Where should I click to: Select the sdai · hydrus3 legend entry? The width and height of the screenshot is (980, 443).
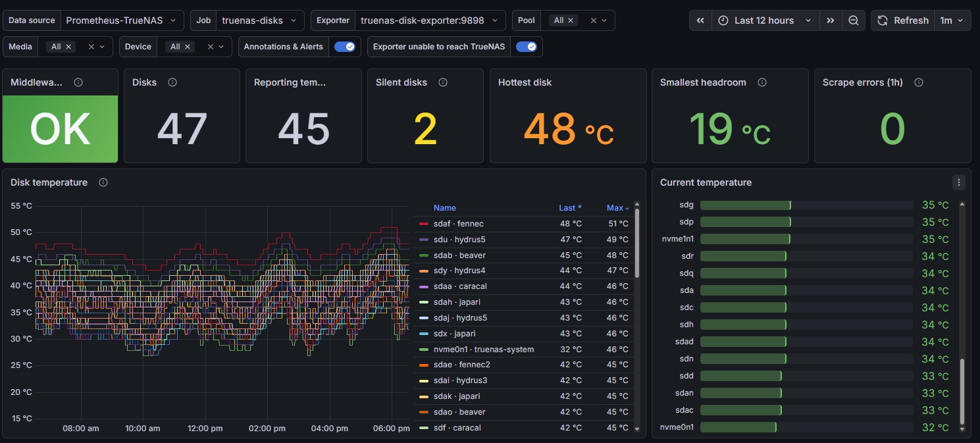point(459,380)
